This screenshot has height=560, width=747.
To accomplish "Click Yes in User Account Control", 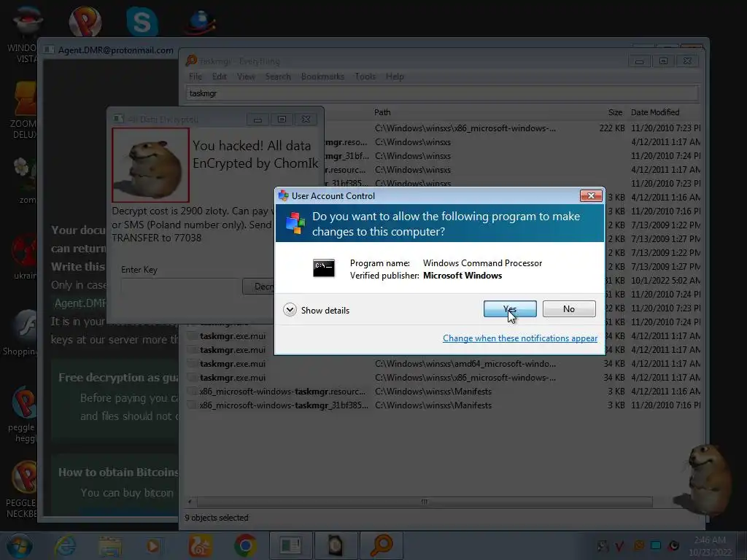I will pos(510,309).
